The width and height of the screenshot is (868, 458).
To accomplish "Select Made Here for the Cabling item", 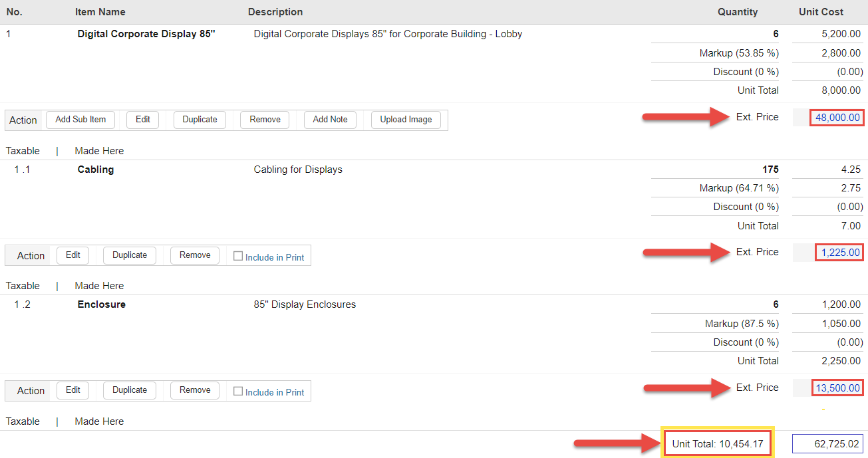I will [x=99, y=285].
